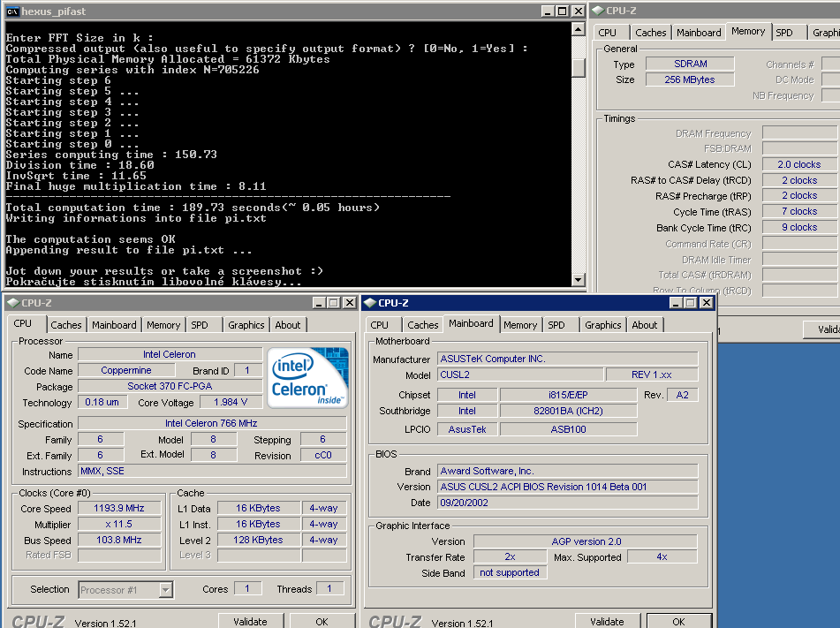Click the Core Speed value 1193.9 MHz
Image resolution: width=840 pixels, height=628 pixels.
pos(118,509)
